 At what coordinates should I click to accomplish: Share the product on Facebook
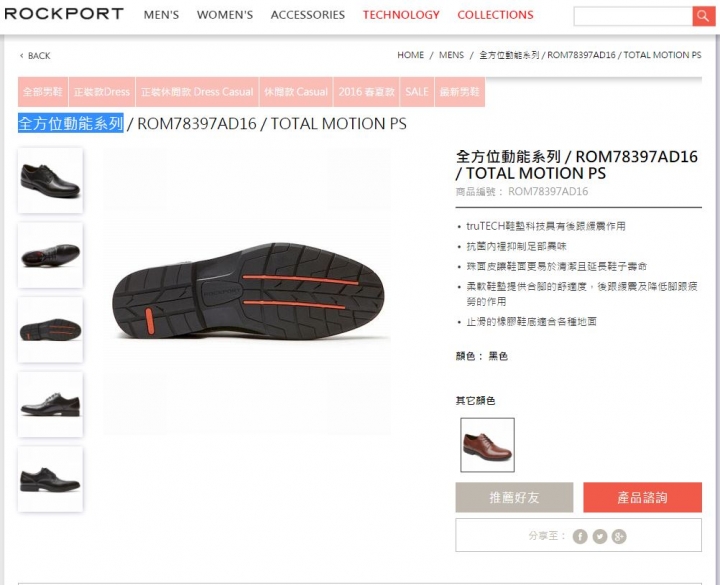tap(580, 536)
